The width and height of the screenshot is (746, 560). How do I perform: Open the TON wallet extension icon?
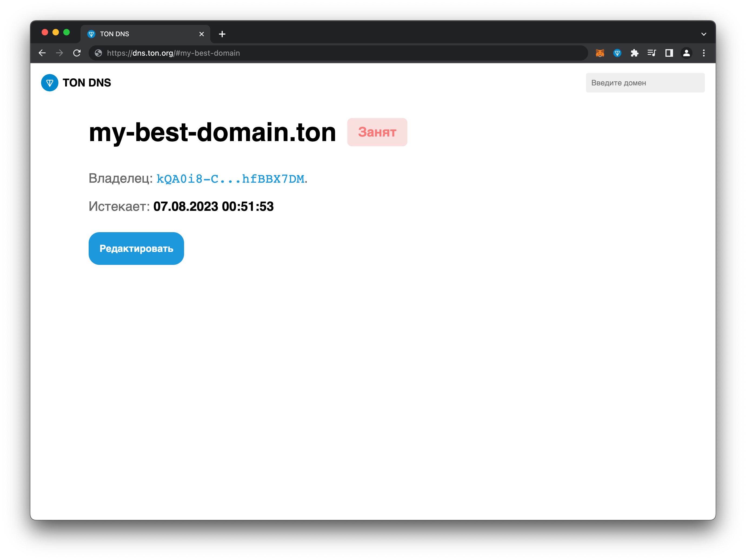pyautogui.click(x=617, y=53)
